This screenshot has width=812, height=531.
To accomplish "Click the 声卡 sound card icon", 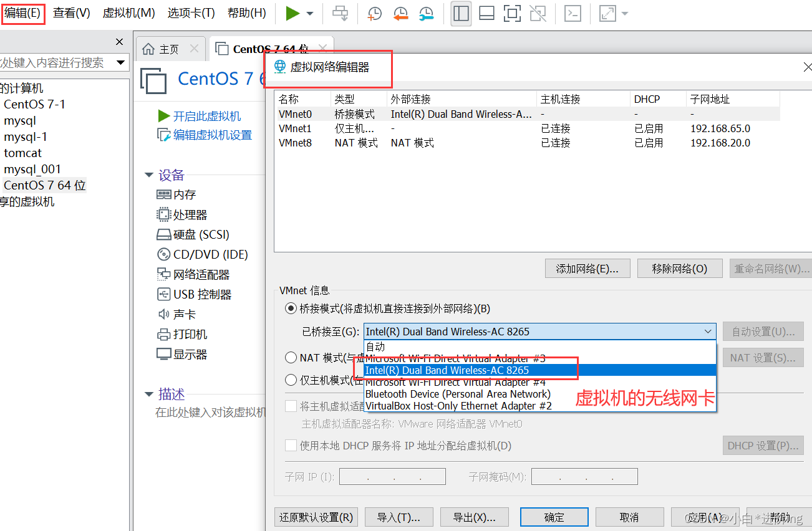I will pyautogui.click(x=163, y=314).
